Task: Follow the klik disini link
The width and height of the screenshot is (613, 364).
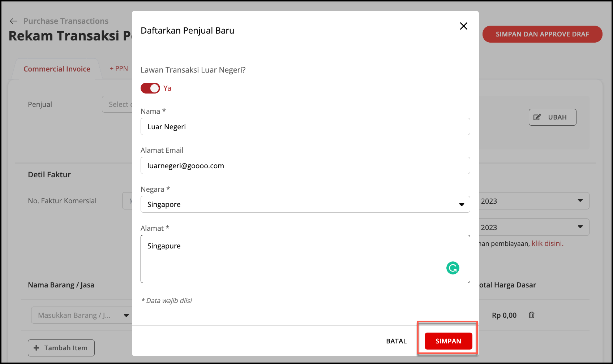Action: tap(547, 243)
